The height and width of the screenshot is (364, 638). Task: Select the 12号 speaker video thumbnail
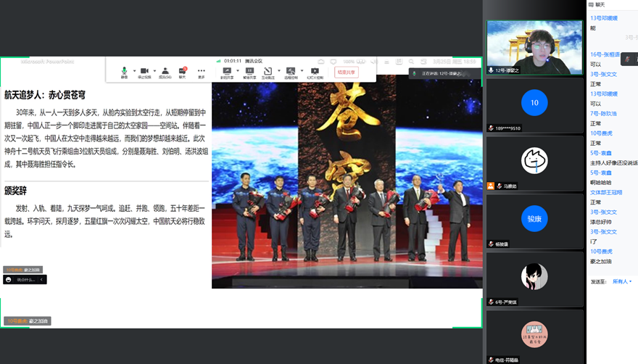click(534, 47)
